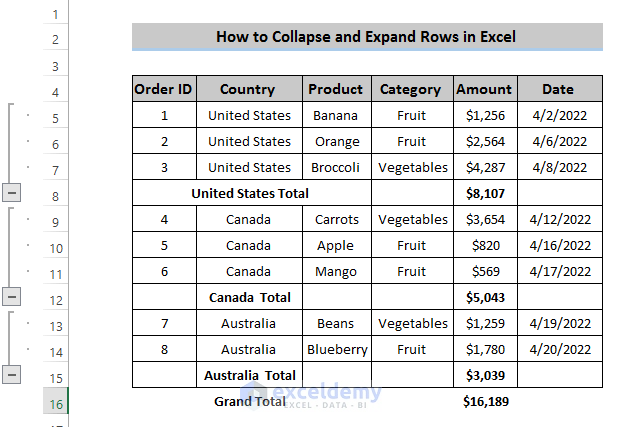Collapse the Australia group using minus button

tap(11, 374)
